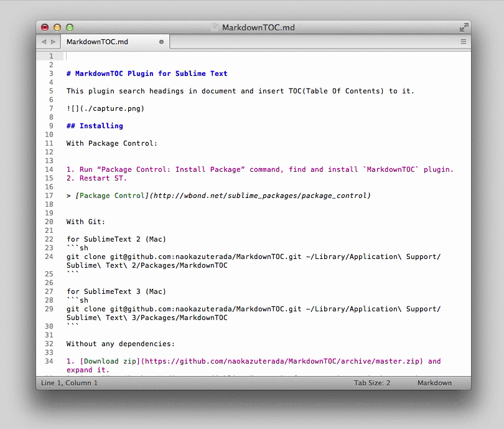Open the tab list menu icon
Screen dimensions: 504x429
click(463, 42)
